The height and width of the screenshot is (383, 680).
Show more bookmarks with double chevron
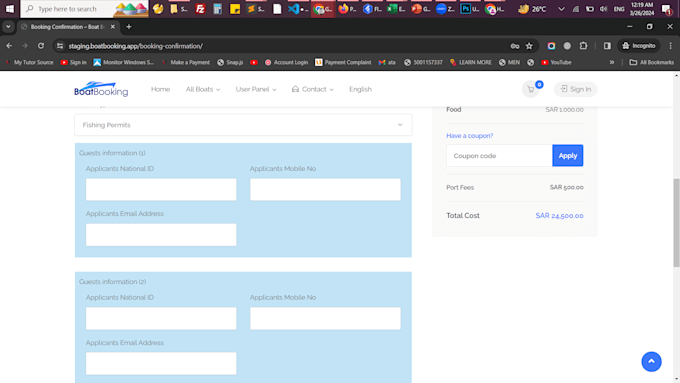[x=611, y=62]
